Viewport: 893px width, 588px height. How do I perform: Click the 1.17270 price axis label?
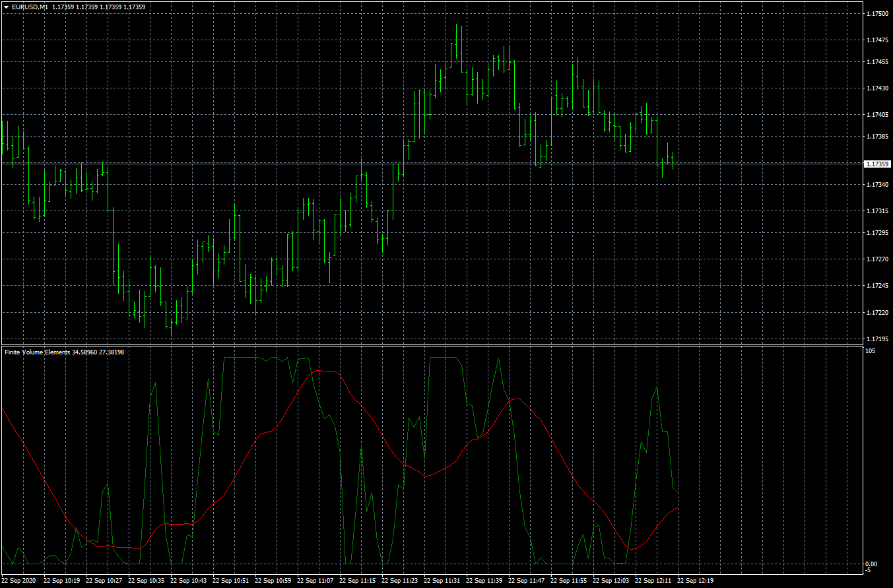[x=877, y=259]
